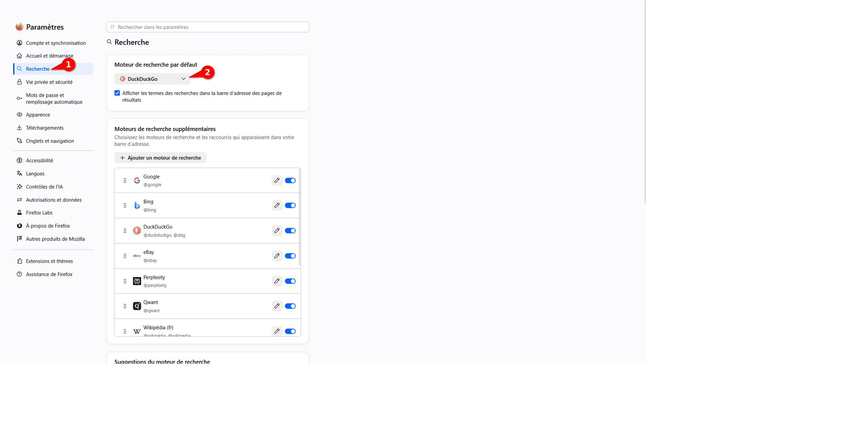
Task: Open the default search engine DuckDuckGo dropdown
Action: click(x=152, y=79)
